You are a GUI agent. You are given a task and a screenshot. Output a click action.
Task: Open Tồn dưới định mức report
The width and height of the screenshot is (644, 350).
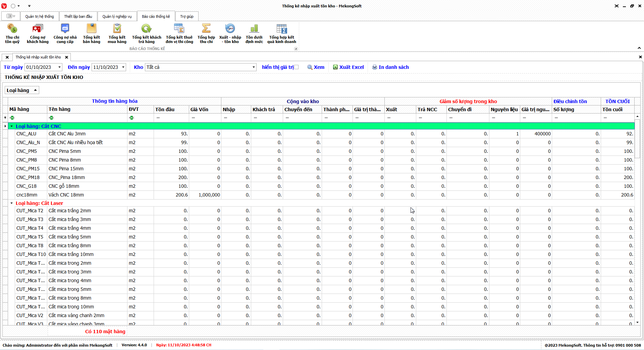coord(254,33)
